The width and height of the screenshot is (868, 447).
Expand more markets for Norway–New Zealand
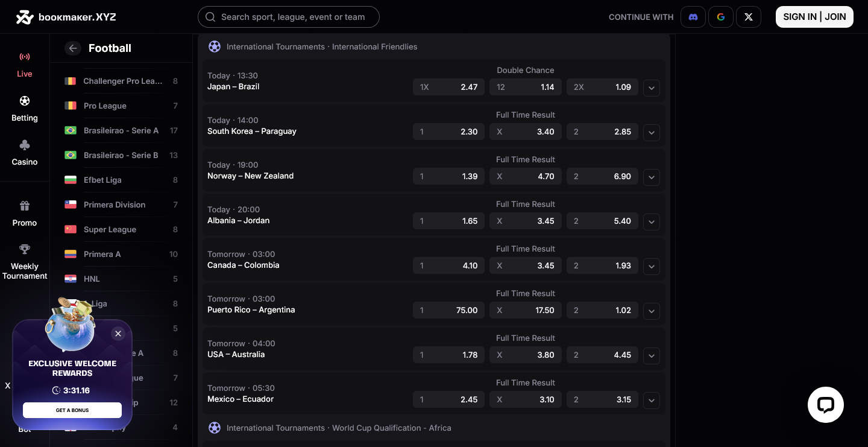point(651,177)
